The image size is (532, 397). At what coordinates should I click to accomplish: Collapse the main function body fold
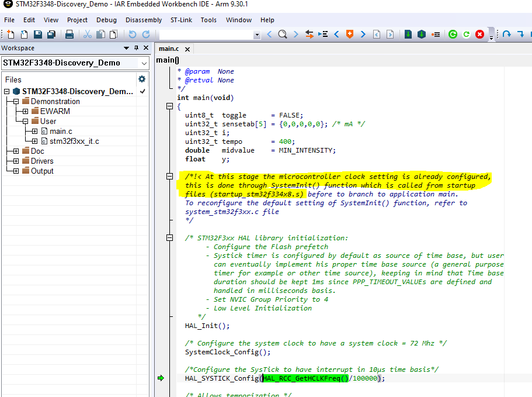point(169,106)
